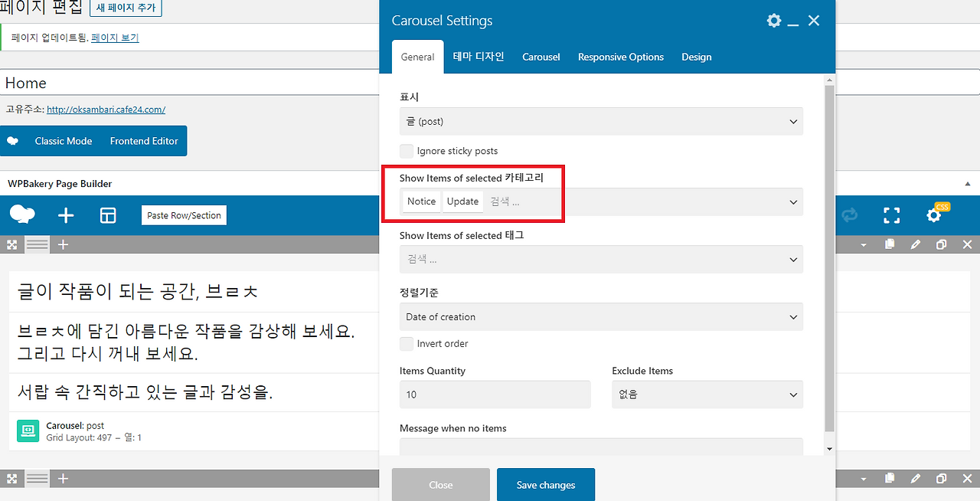Open the Carousel Settings gear menu
Viewport: 980px width, 501px height.
point(774,21)
